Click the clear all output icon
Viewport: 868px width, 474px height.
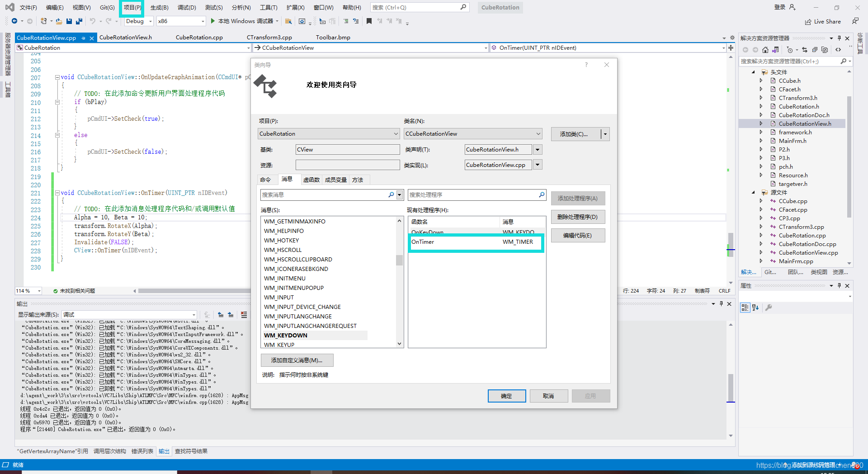tap(244, 315)
